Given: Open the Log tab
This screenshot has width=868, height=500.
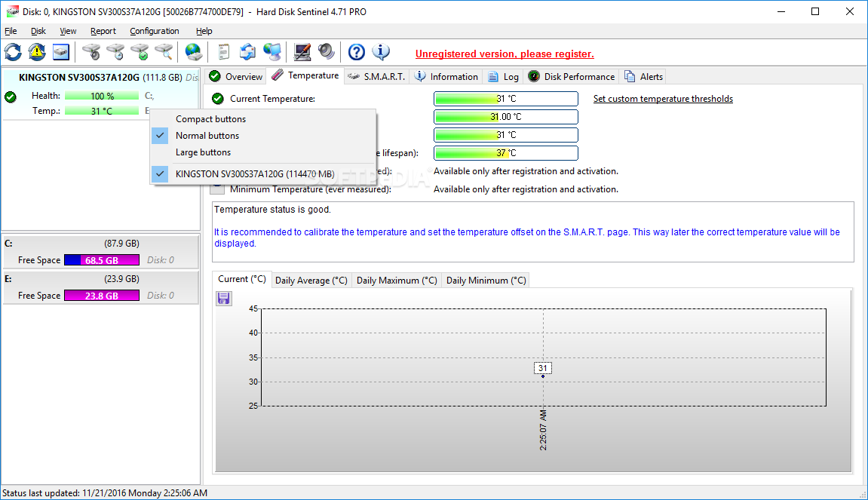Looking at the screenshot, I should tap(503, 76).
